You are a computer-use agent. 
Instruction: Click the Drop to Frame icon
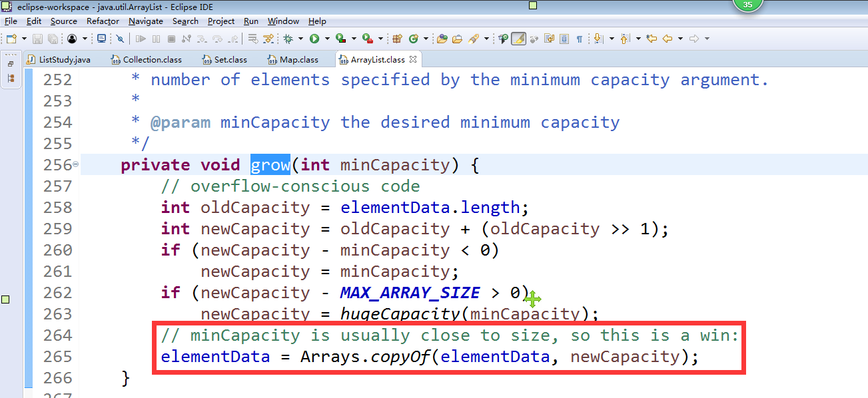point(252,39)
